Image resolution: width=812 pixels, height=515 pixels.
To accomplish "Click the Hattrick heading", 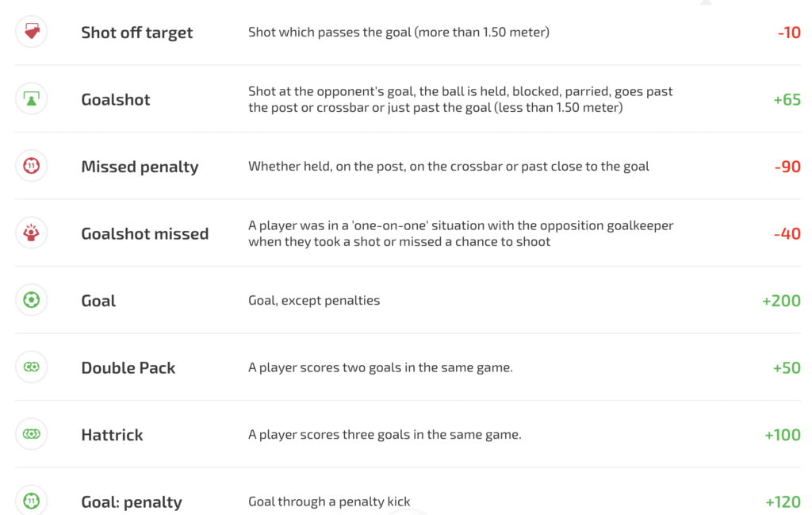I will click(x=112, y=435).
